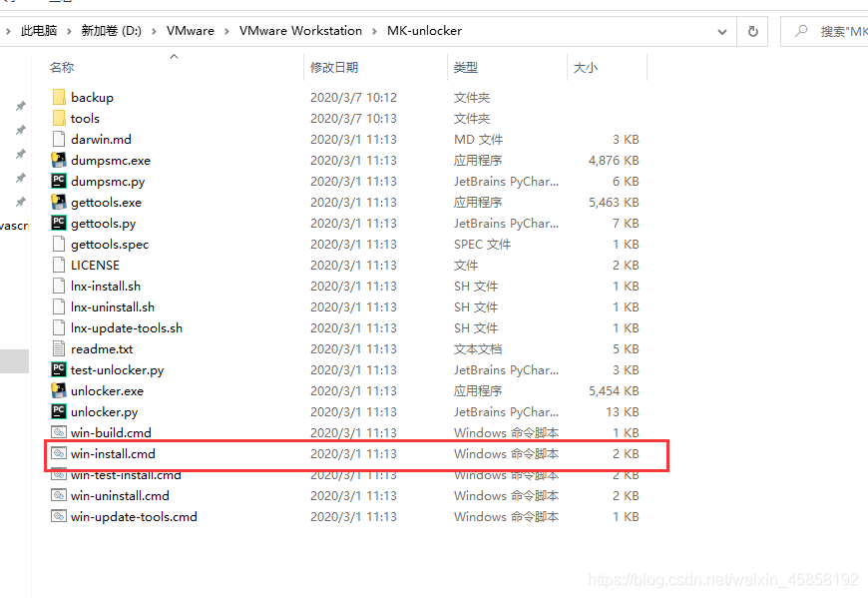Image resolution: width=868 pixels, height=598 pixels.
Task: Select file name backup
Action: 92,98
